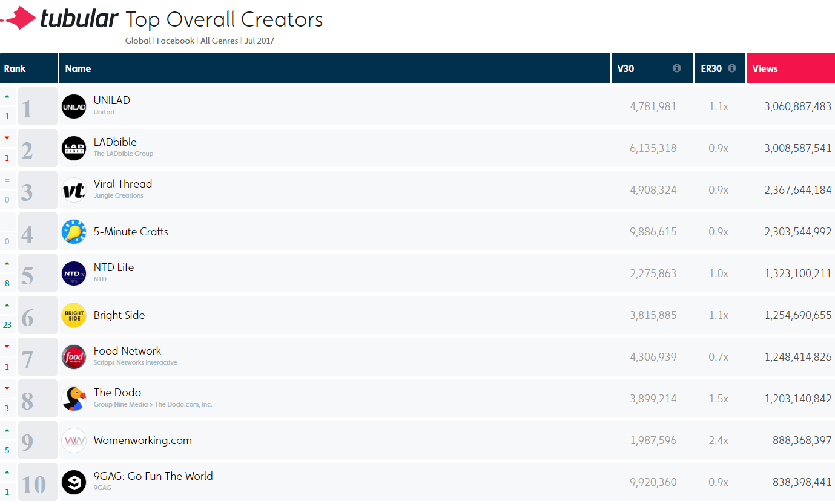Open The Dodo creator link

tap(117, 393)
